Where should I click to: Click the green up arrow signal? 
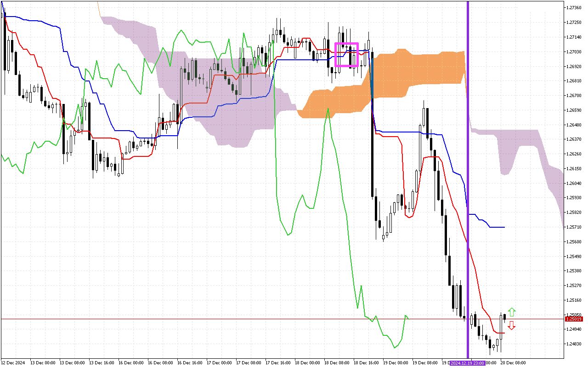click(x=511, y=312)
